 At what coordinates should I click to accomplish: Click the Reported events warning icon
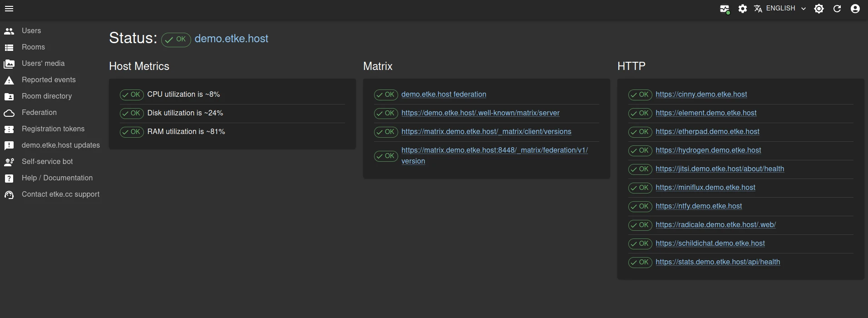tap(9, 80)
